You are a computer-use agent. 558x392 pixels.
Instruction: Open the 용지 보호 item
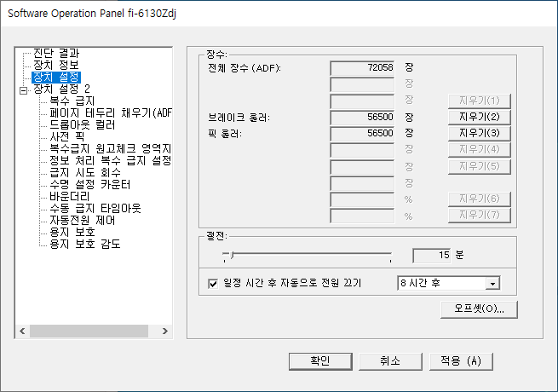coord(72,232)
